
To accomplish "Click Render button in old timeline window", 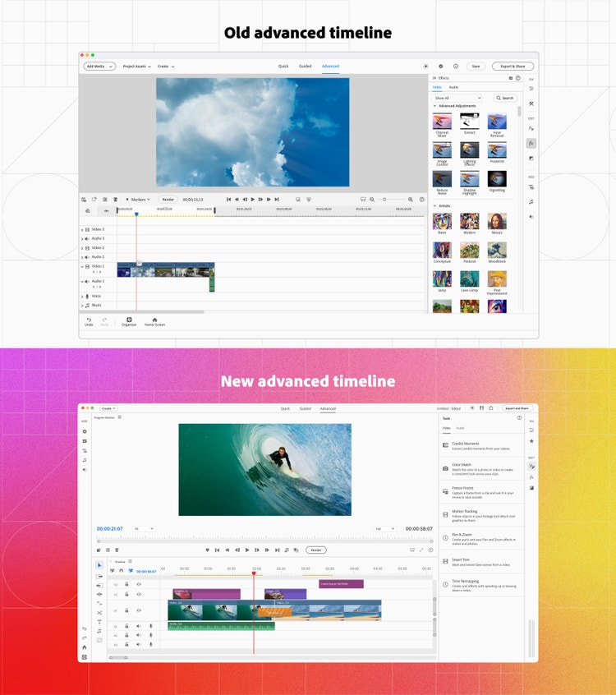I will (168, 200).
